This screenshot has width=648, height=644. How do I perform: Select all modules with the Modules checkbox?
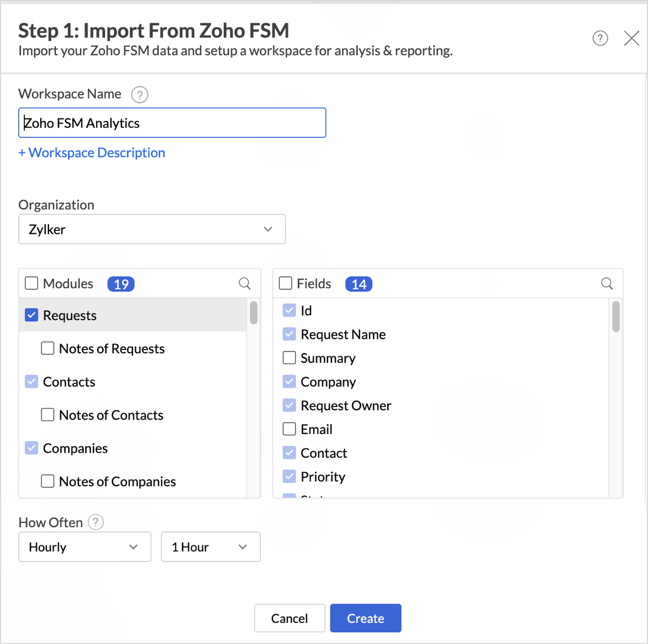[32, 283]
